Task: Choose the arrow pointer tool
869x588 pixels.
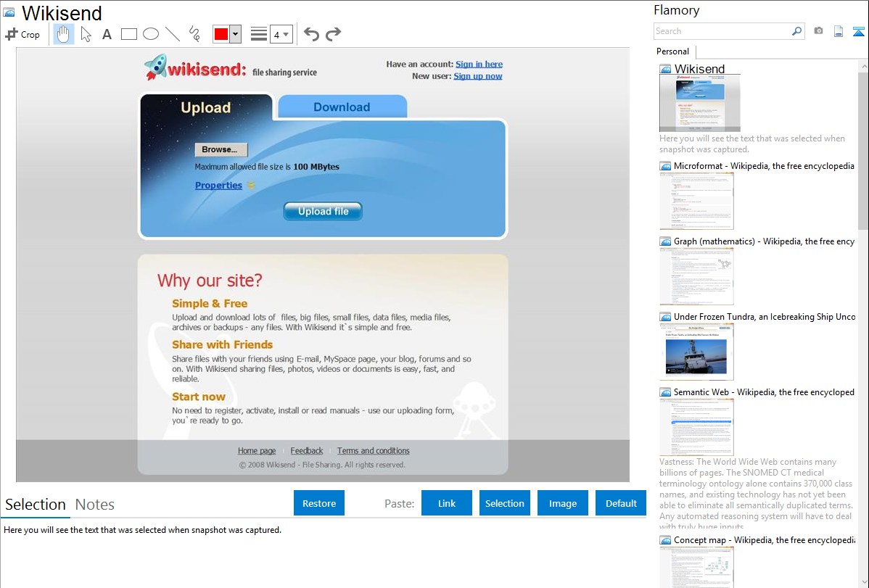Action: (86, 34)
